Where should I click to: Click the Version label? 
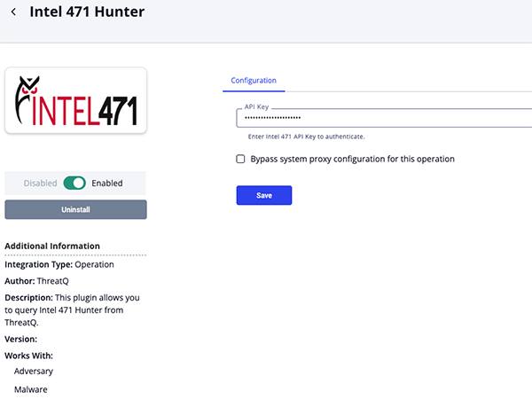20,339
